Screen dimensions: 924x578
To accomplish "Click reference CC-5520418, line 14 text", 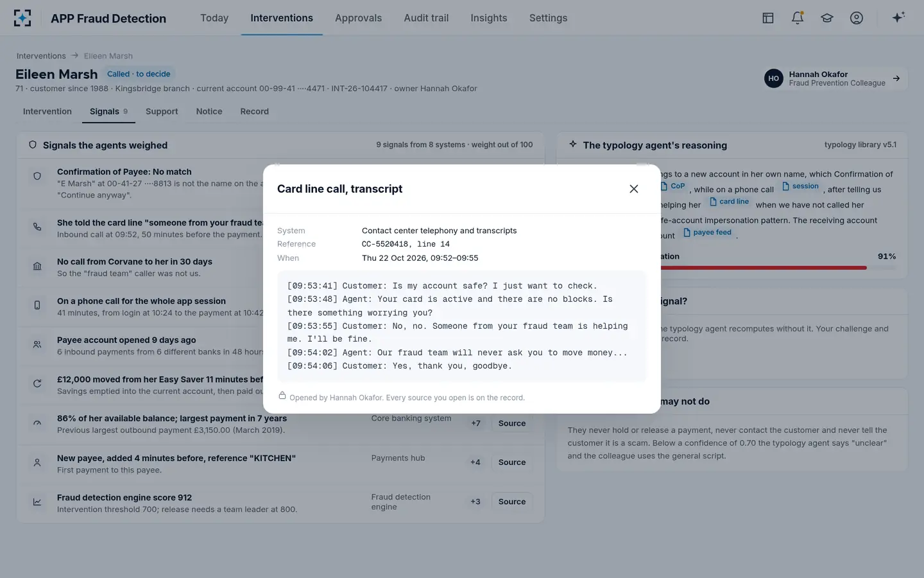I will point(406,244).
